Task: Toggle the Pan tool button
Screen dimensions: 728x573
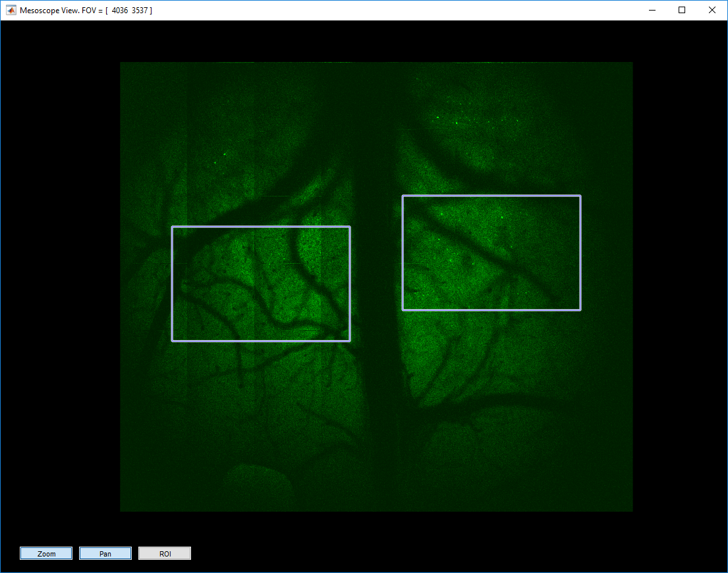Action: 105,553
